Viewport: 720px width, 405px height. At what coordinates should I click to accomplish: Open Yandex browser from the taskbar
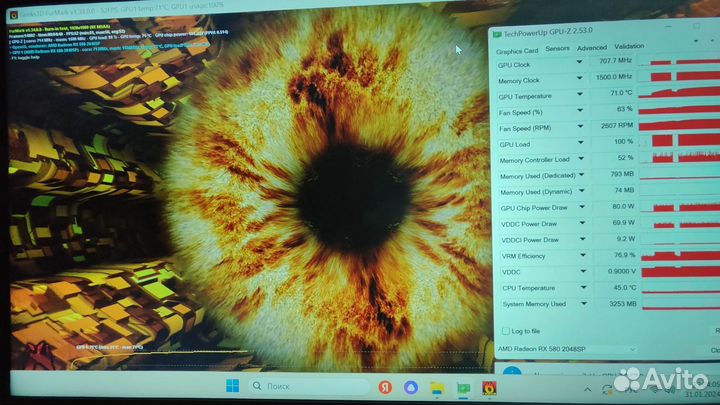(x=384, y=387)
